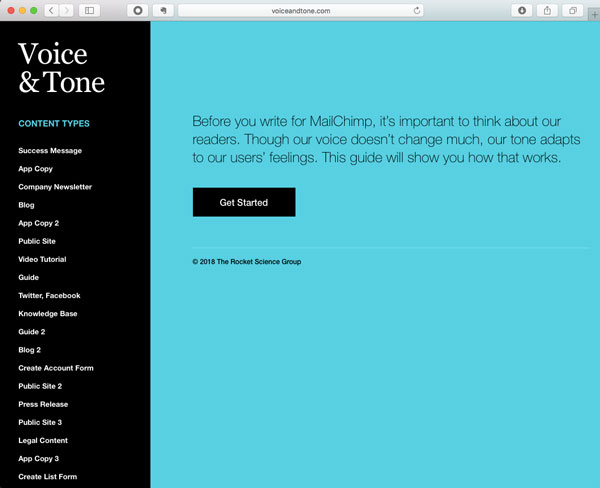Viewport: 600px width, 488px height.
Task: Open the Blog content type
Action: coord(26,205)
